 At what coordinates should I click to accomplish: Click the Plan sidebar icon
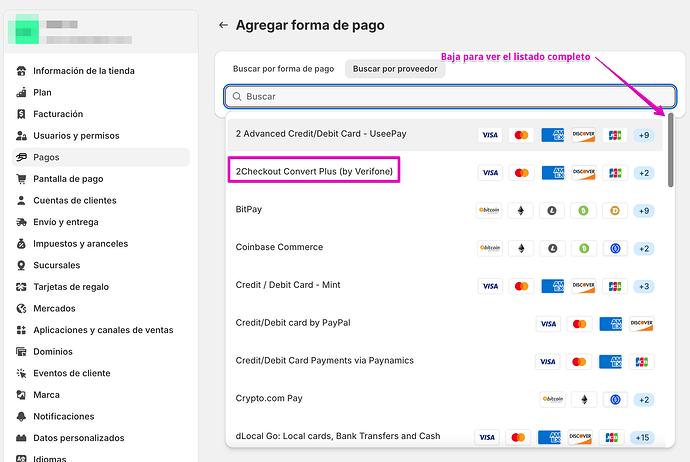click(x=21, y=92)
